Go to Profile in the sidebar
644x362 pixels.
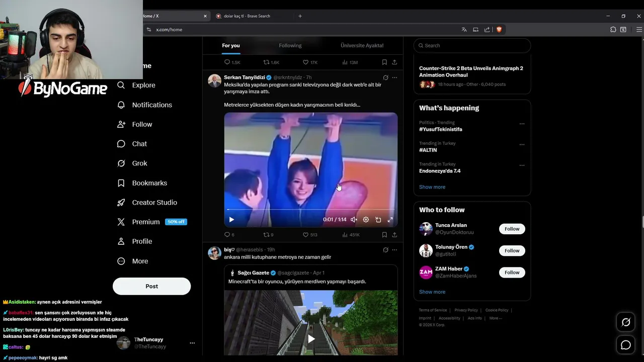(135, 241)
